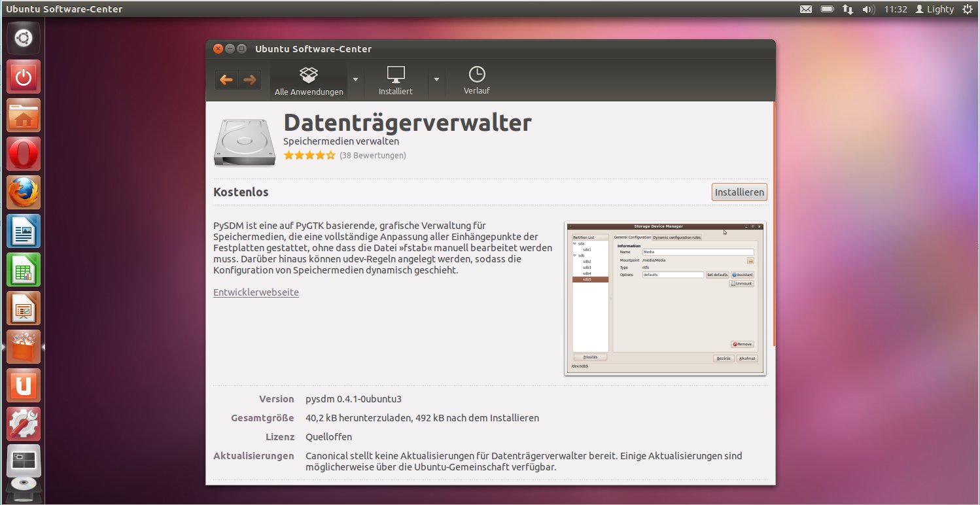The width and height of the screenshot is (980, 505).
Task: Open the network connection indicator
Action: [847, 9]
